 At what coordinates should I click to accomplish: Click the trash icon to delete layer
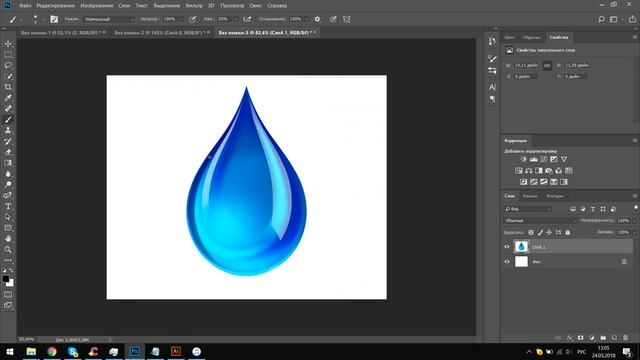625,338
